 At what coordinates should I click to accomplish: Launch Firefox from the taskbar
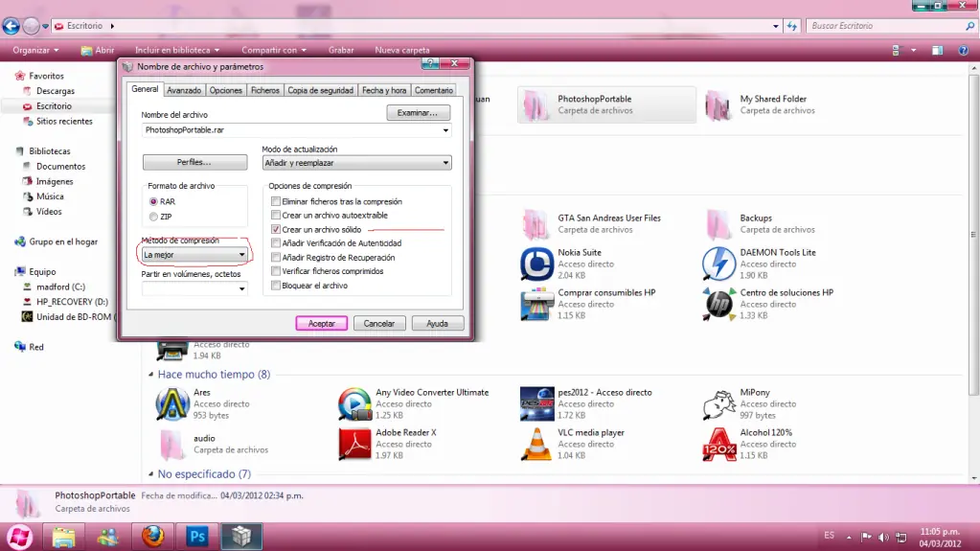152,537
